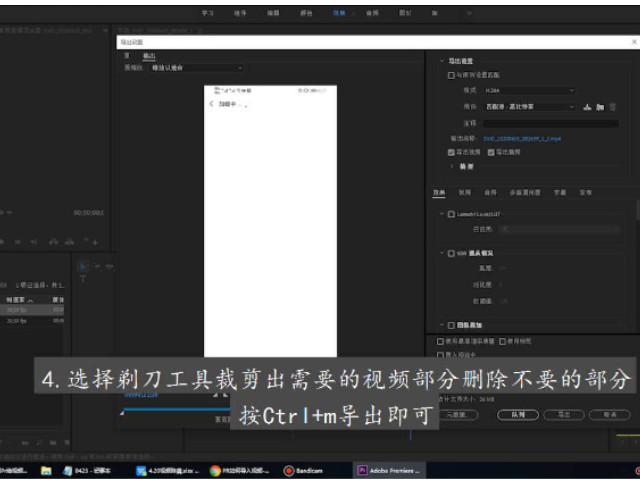Switch to Adobe Premiere in the taskbar
The width and height of the screenshot is (640, 480).
(390, 471)
